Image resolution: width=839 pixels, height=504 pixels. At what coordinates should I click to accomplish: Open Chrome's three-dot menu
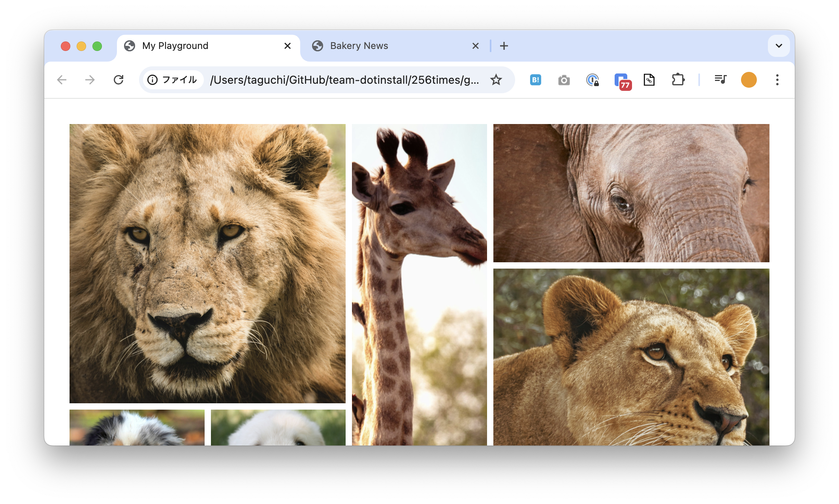(777, 80)
